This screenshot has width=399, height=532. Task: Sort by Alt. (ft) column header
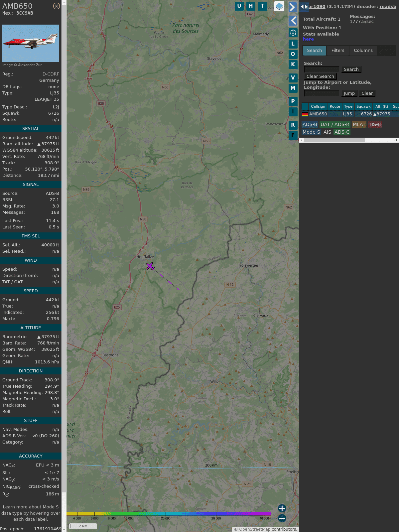[x=382, y=106]
